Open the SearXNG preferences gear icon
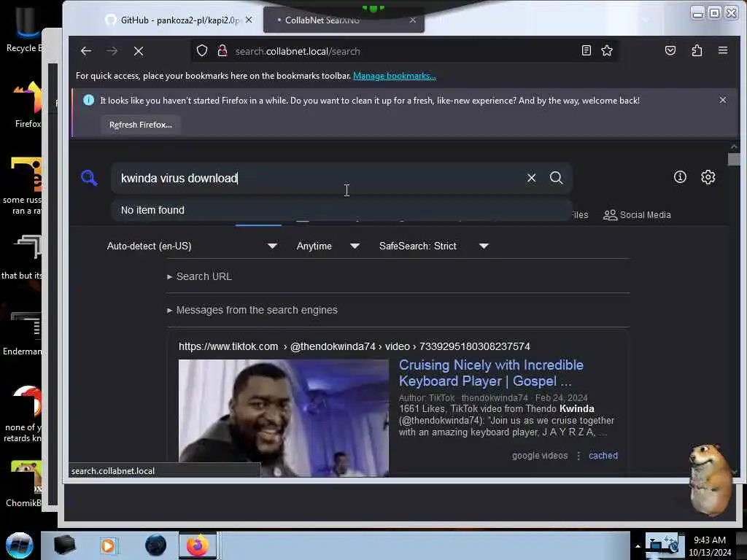 pos(708,177)
